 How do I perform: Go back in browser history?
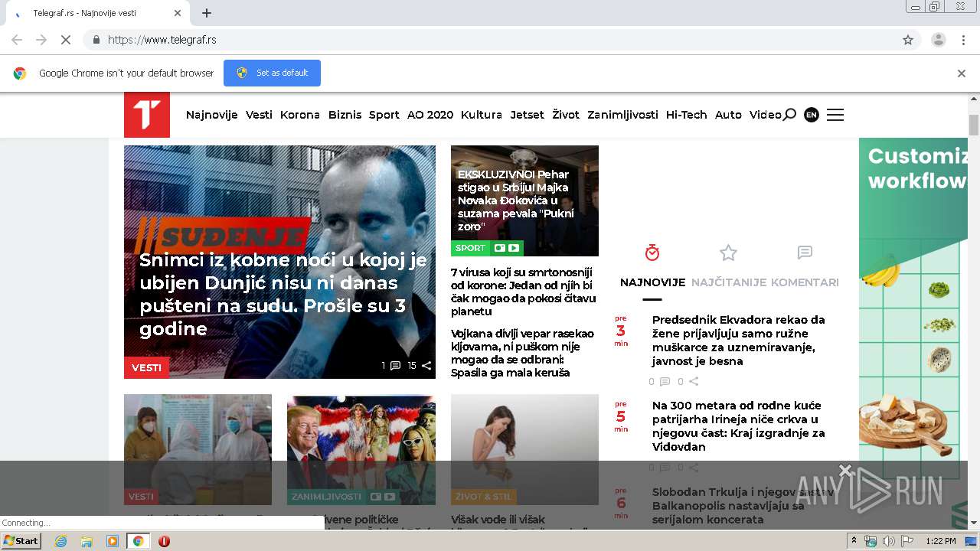tap(17, 40)
